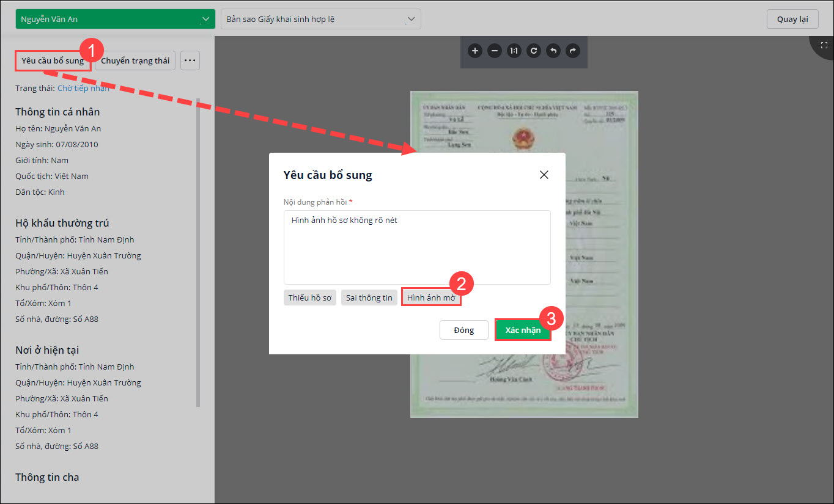
Task: Select the Thiếu hồ sơ quick reply
Action: pos(310,298)
